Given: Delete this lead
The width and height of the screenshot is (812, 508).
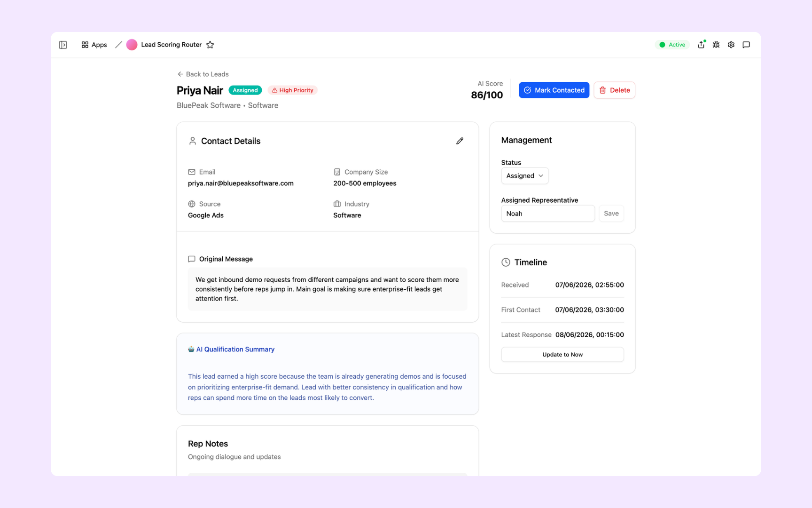Looking at the screenshot, I should pos(614,90).
